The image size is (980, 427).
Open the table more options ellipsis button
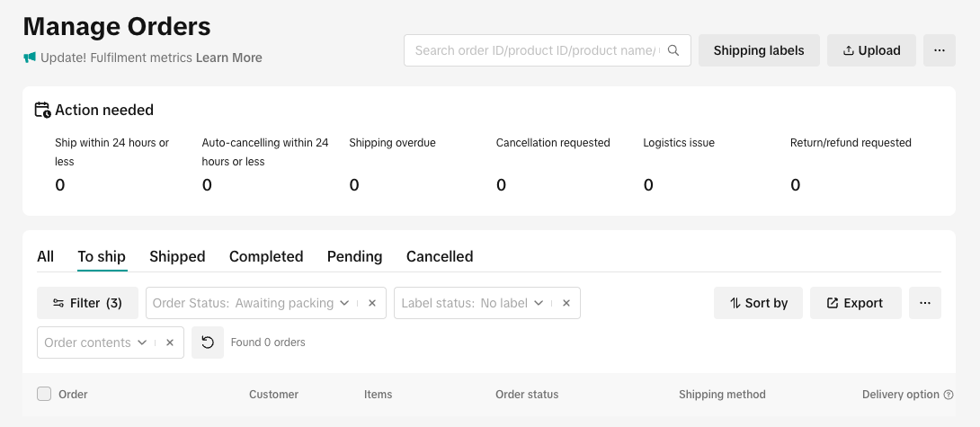(925, 303)
